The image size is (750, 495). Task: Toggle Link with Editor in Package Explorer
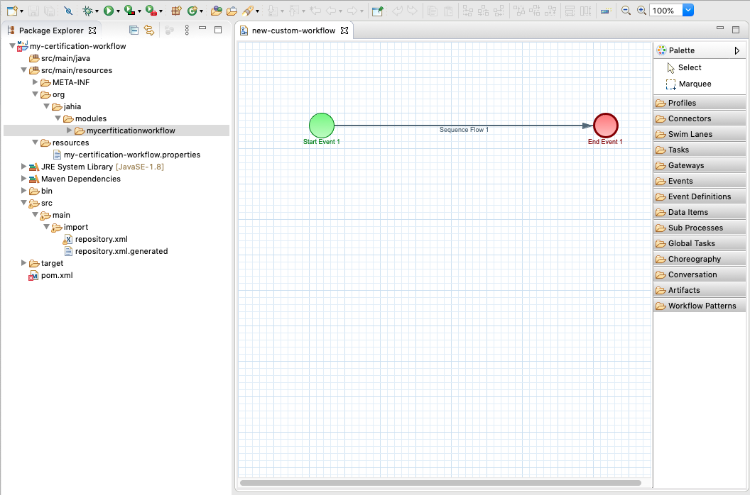pos(148,30)
